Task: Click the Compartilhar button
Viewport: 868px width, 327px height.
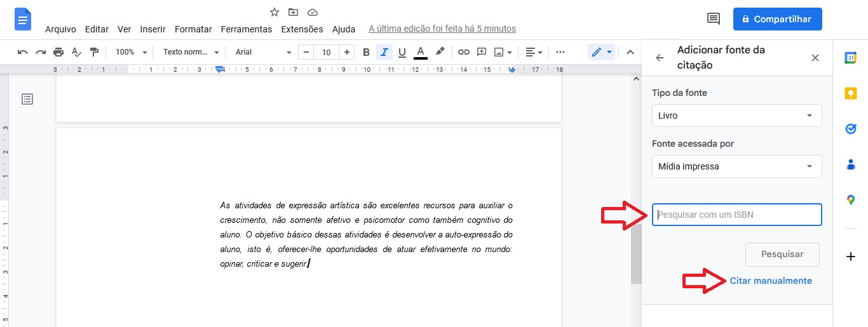Action: 777,19
